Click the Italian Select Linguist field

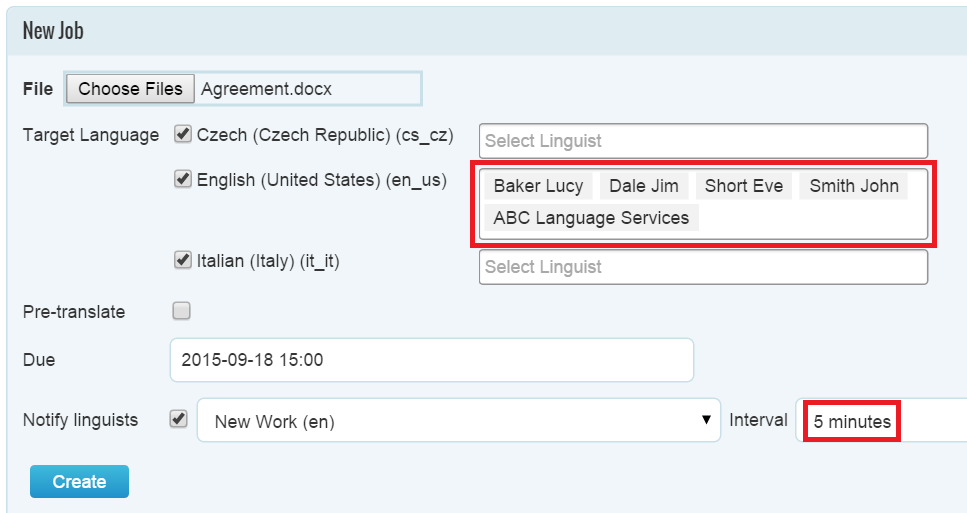click(703, 267)
